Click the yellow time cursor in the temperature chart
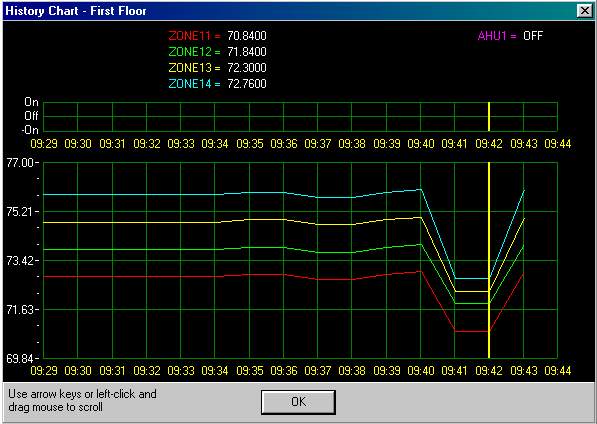 click(489, 260)
